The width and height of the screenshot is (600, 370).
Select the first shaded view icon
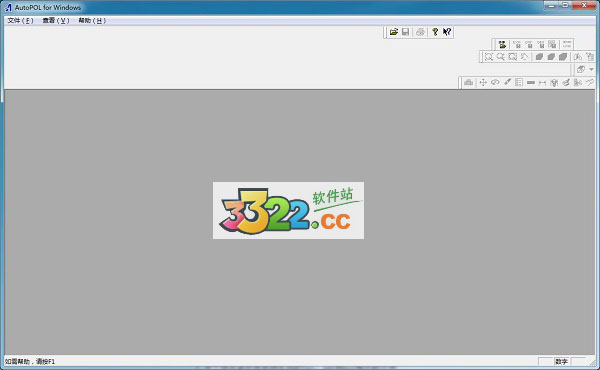(x=539, y=57)
